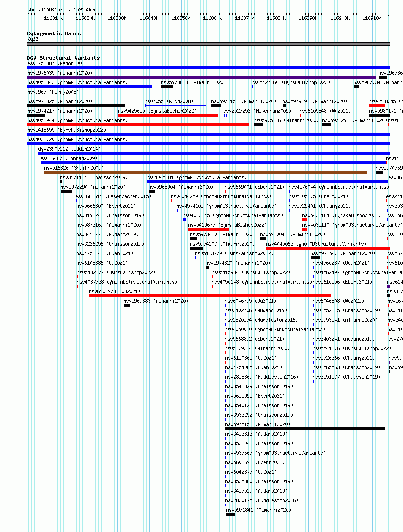Open the nsv4036720 gnomAD variant label
Image resolution: width=403 pixels, height=532 pixels.
[x=77, y=139]
